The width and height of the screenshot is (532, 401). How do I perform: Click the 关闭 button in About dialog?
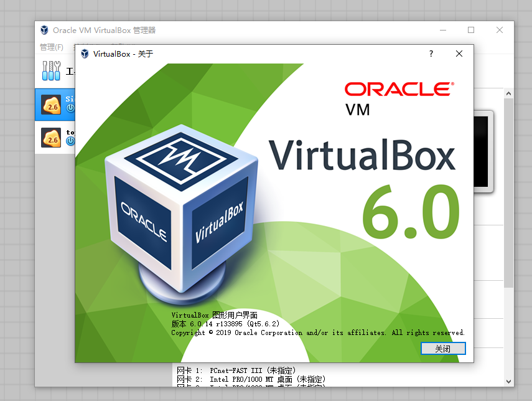(443, 348)
